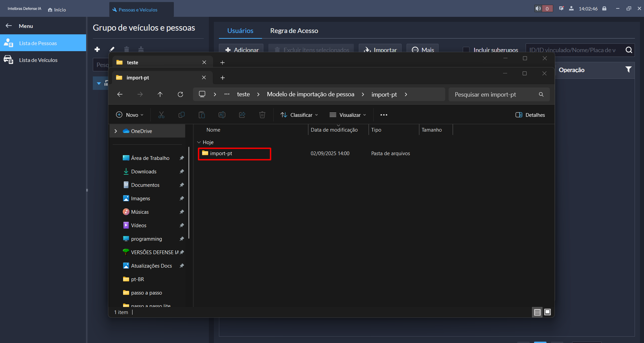Image resolution: width=644 pixels, height=343 pixels.
Task: Click the Operação filter funnel icon
Action: (x=628, y=70)
